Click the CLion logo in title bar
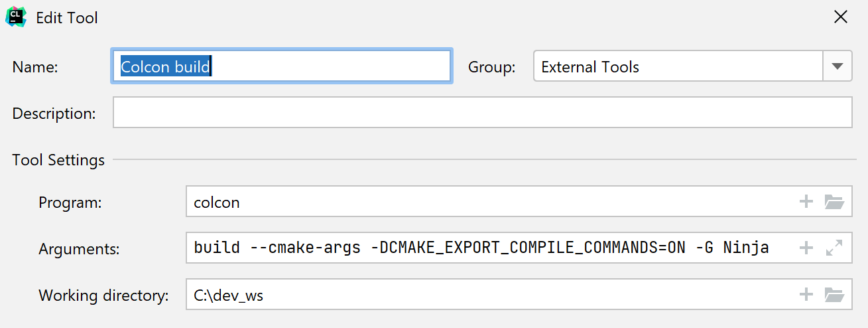The height and width of the screenshot is (328, 868). pyautogui.click(x=16, y=17)
